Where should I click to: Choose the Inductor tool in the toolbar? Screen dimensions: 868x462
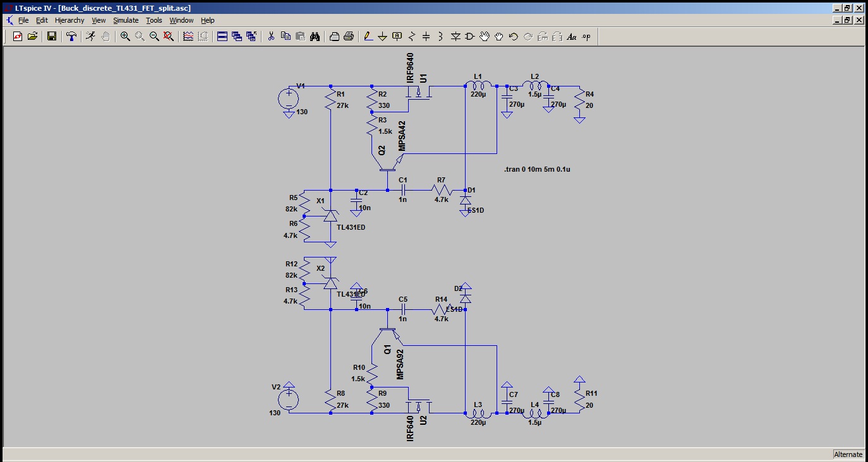pos(440,37)
